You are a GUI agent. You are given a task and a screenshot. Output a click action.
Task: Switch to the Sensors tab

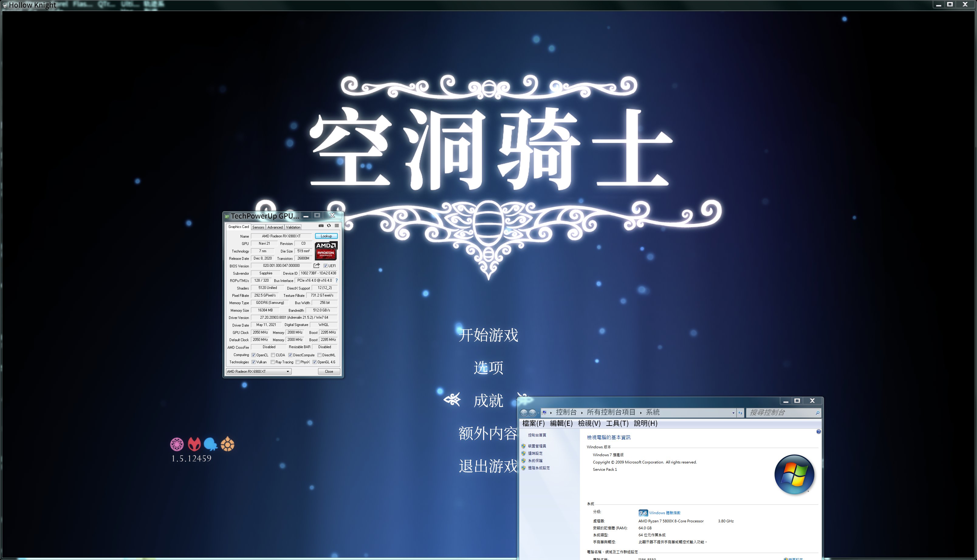(x=258, y=227)
